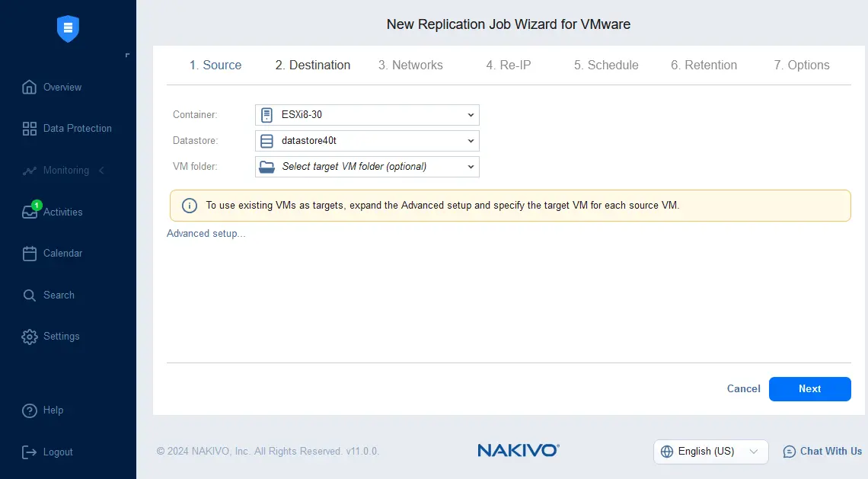Cancel the replication job wizard

click(x=743, y=388)
